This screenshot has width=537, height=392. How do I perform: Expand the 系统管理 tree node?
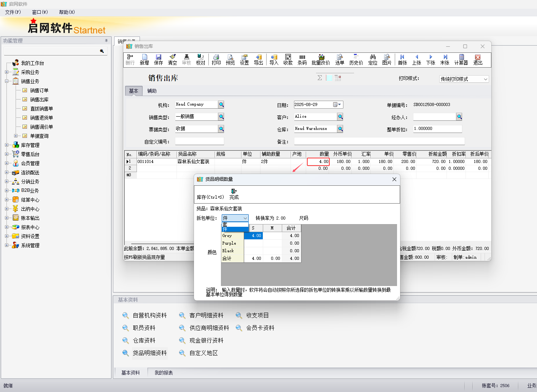tap(6, 245)
